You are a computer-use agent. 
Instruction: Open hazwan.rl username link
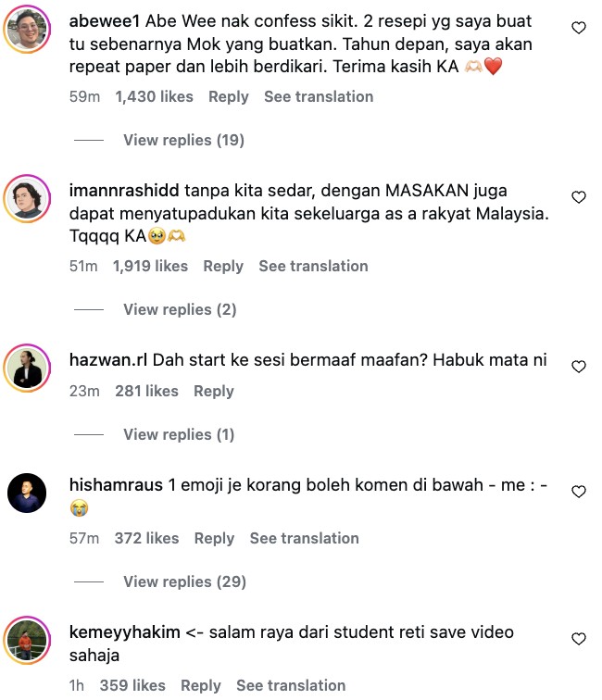[108, 360]
